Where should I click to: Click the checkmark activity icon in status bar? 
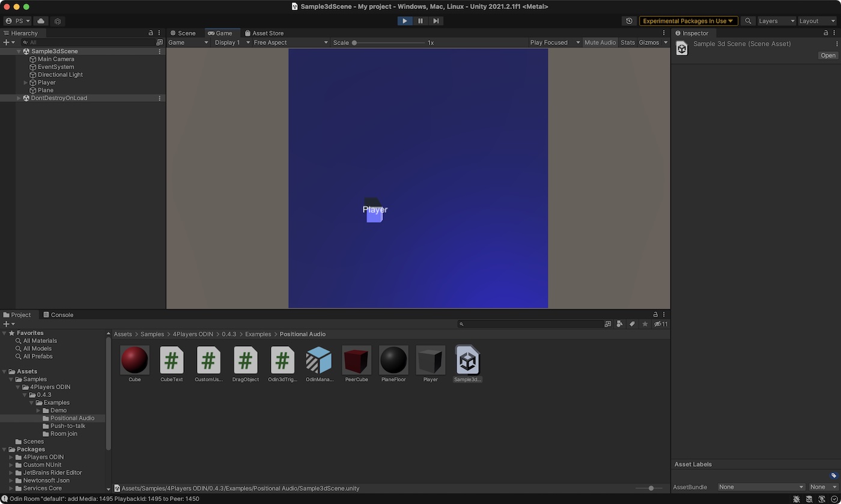pos(834,499)
